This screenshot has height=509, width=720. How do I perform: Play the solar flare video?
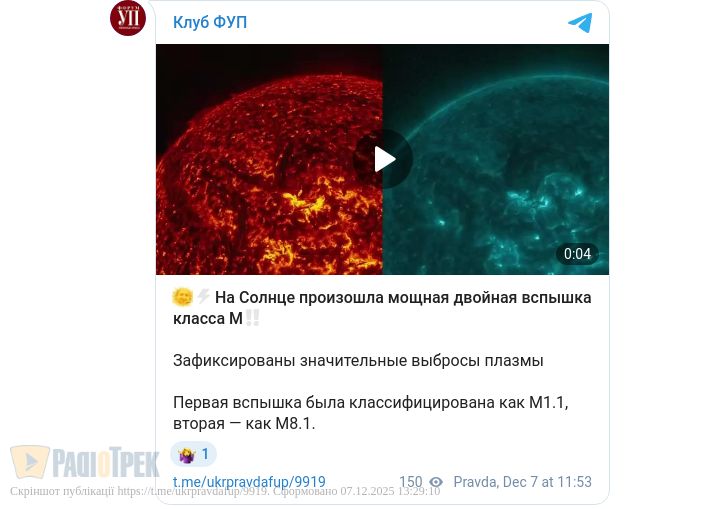click(383, 159)
